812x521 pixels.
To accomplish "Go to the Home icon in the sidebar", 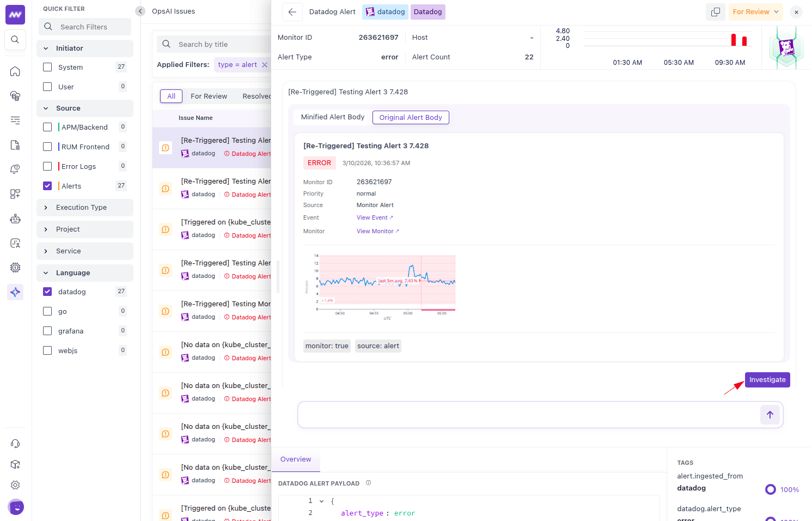I will [x=15, y=71].
